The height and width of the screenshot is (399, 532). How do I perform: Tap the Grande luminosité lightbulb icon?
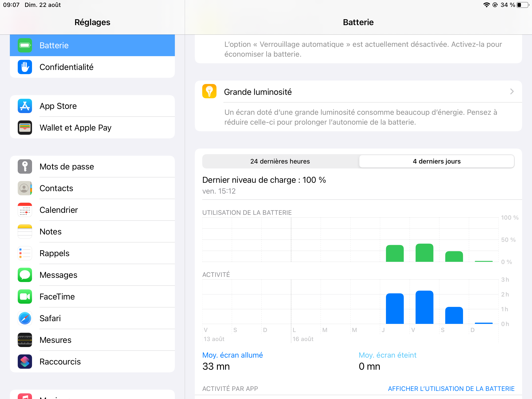(x=209, y=91)
